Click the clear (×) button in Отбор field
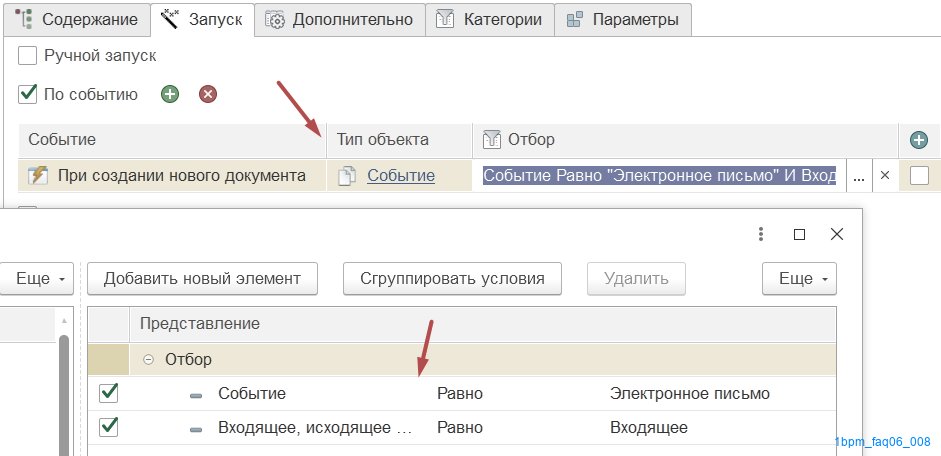Screen dimensions: 941x456 point(884,176)
